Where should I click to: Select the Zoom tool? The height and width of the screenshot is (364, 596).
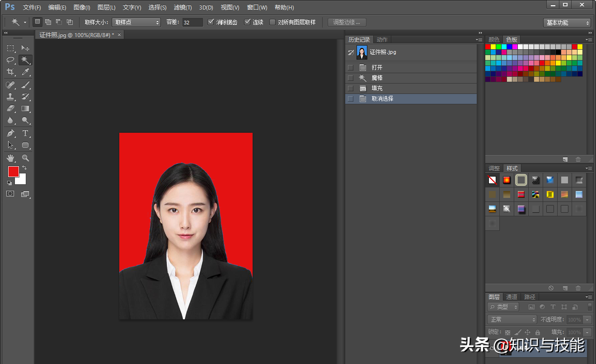click(25, 158)
